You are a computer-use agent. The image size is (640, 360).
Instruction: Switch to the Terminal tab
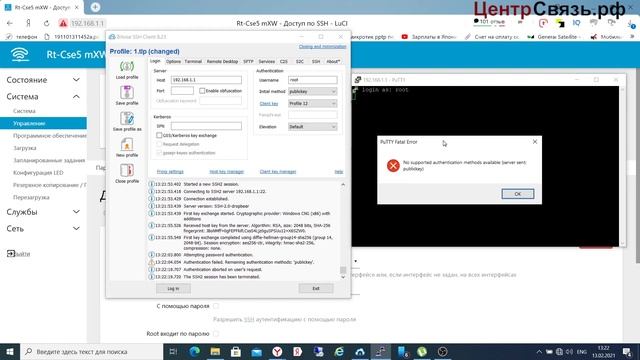pos(193,61)
